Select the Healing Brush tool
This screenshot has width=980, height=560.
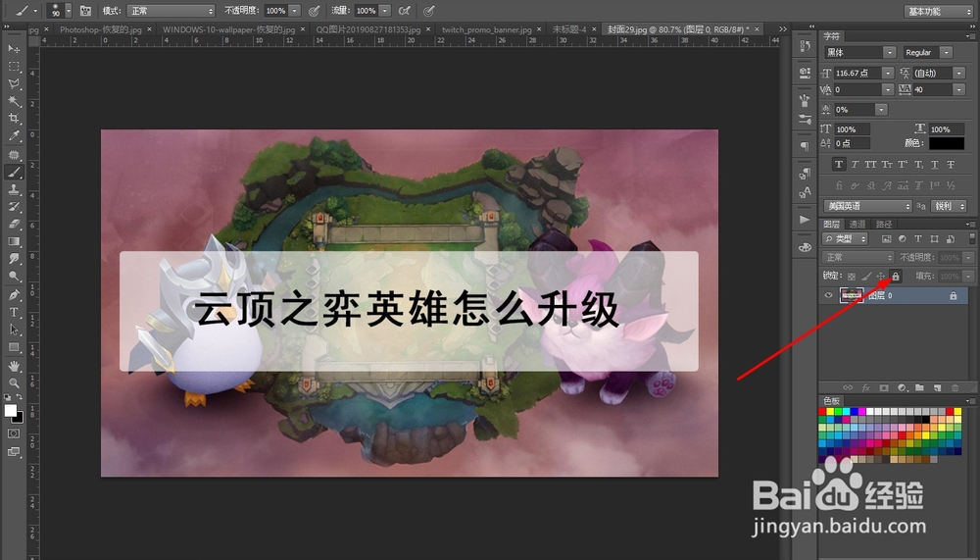click(x=14, y=155)
